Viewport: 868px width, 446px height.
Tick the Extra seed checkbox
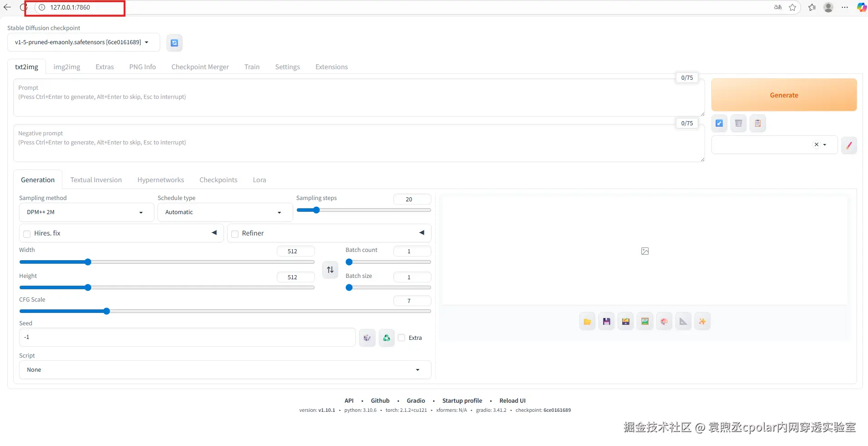(401, 338)
